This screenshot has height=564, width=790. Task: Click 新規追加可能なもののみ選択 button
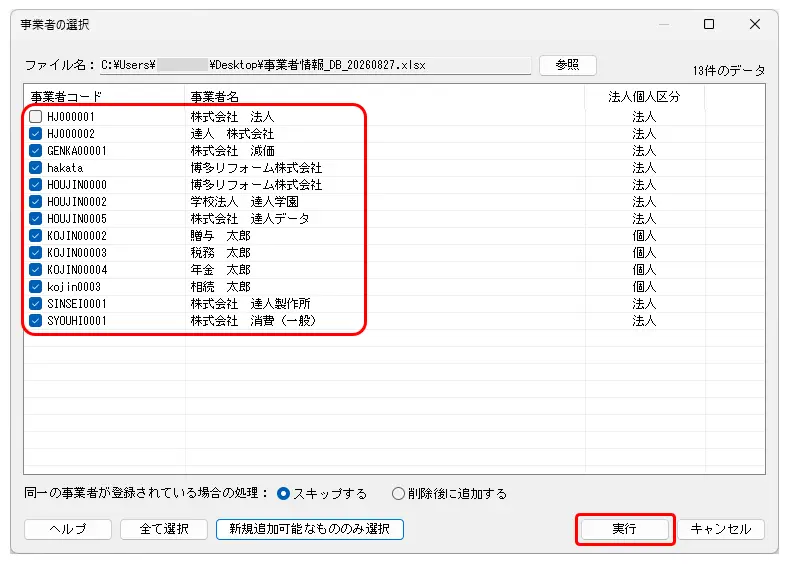(310, 529)
